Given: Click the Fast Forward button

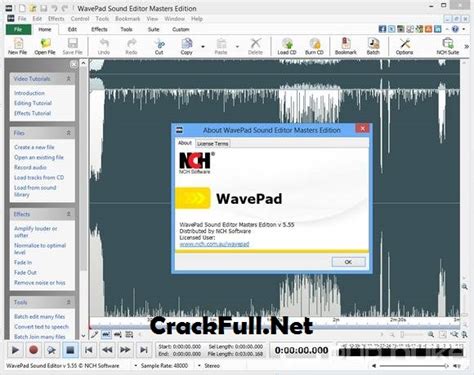Looking at the screenshot, I should click(125, 350).
